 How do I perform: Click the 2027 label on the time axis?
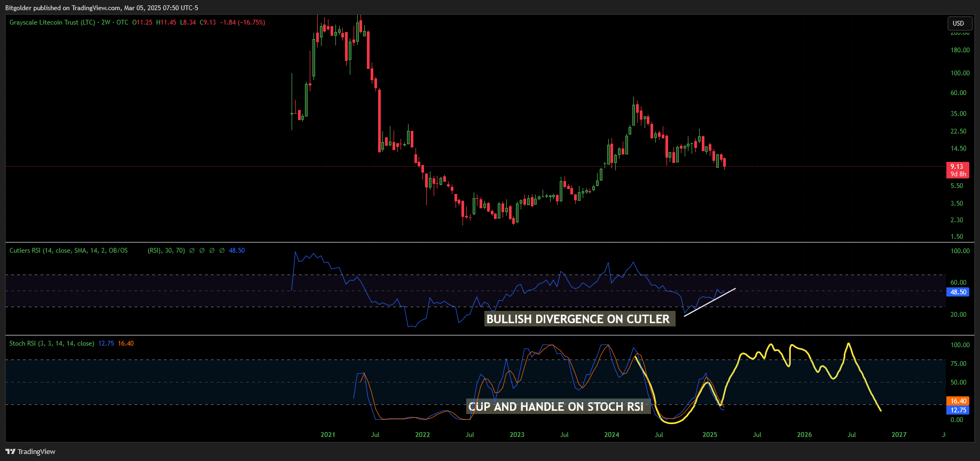pyautogui.click(x=899, y=435)
